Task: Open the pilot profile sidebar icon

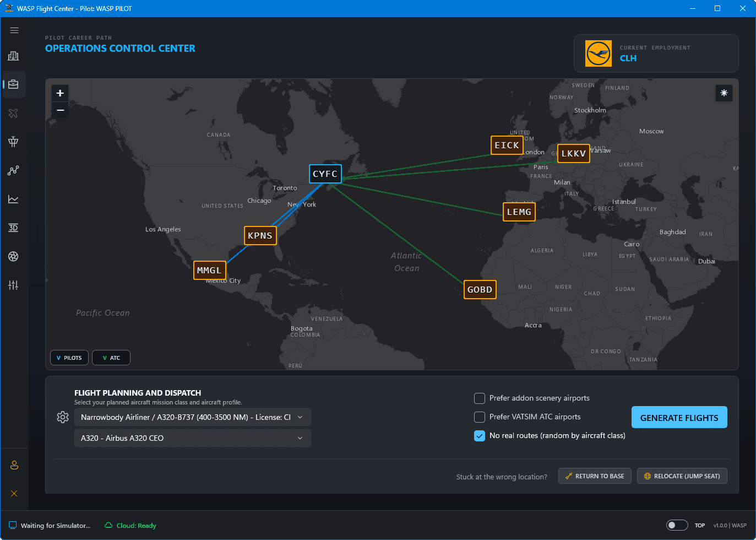Action: pyautogui.click(x=14, y=465)
